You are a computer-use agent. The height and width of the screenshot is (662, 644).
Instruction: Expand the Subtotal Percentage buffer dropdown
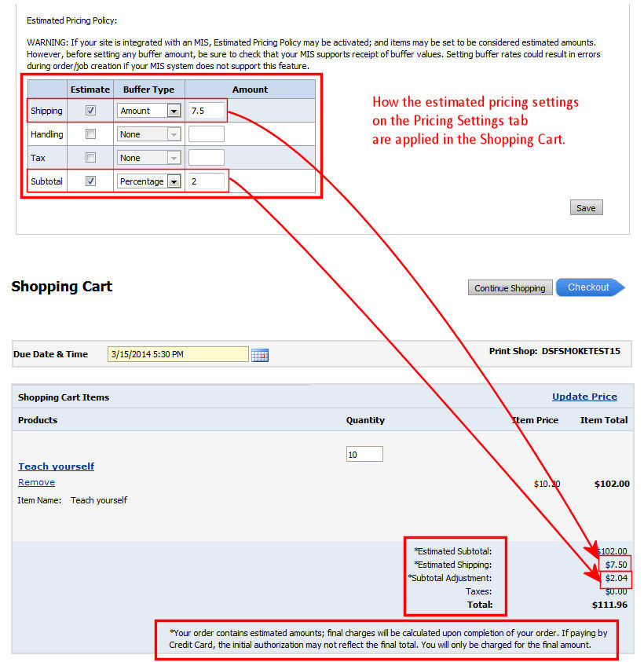[x=173, y=181]
